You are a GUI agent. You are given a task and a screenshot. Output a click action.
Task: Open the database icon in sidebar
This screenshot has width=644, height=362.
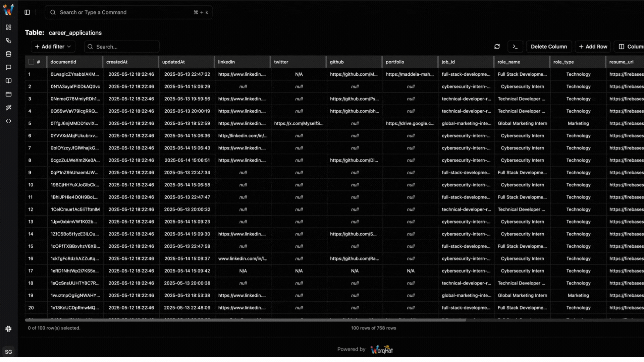click(9, 54)
